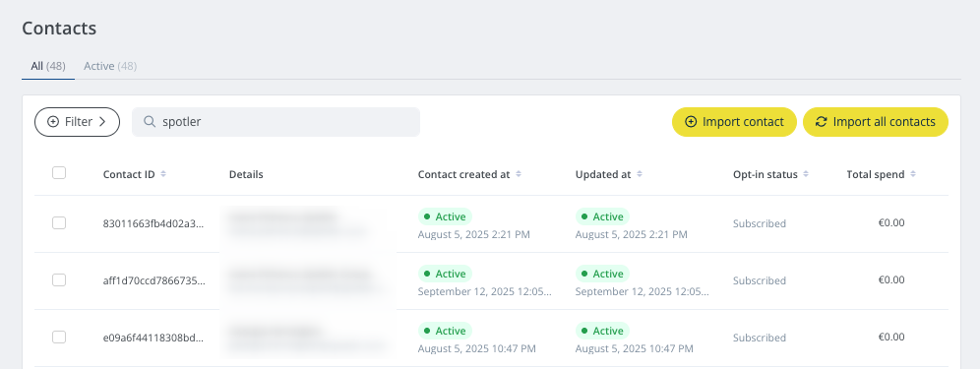
Task: Click refresh icon on Import all contacts
Action: (x=822, y=122)
